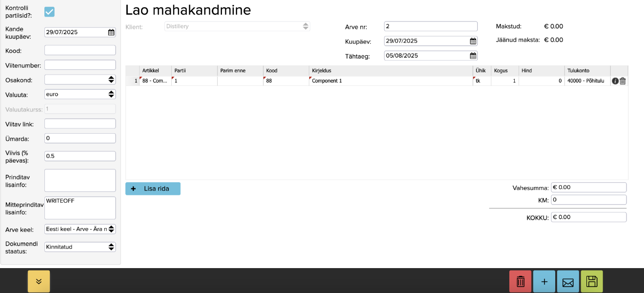
Task: Click the Artikkel column header
Action: (x=150, y=71)
